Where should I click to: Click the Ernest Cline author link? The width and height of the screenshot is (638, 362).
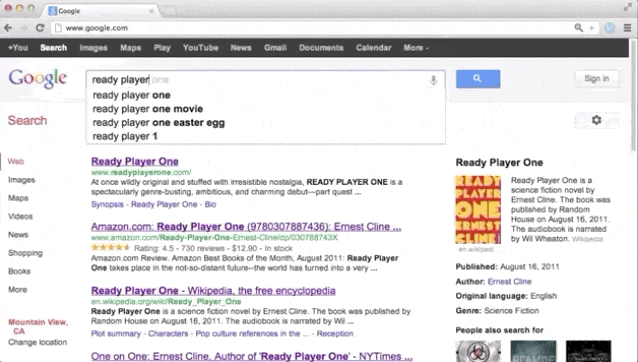(509, 281)
